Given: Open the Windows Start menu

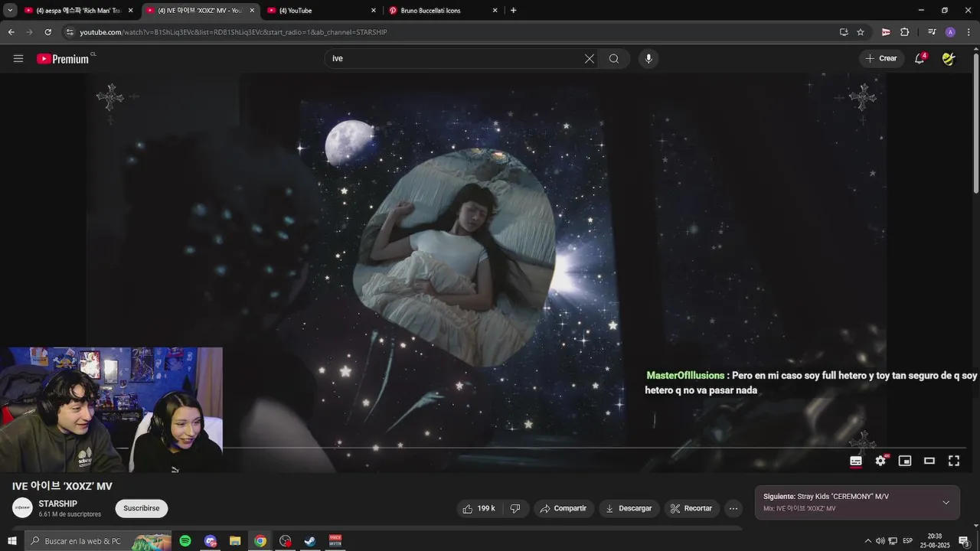Looking at the screenshot, I should coord(12,541).
